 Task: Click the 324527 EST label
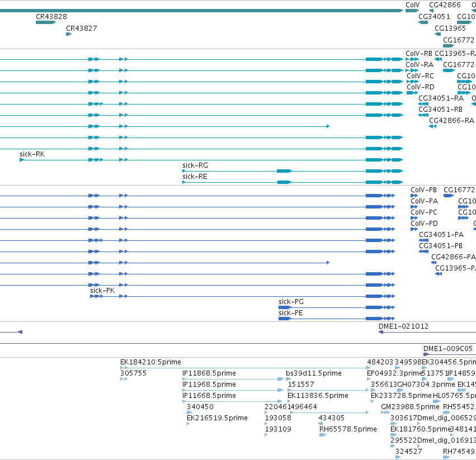coord(409,452)
